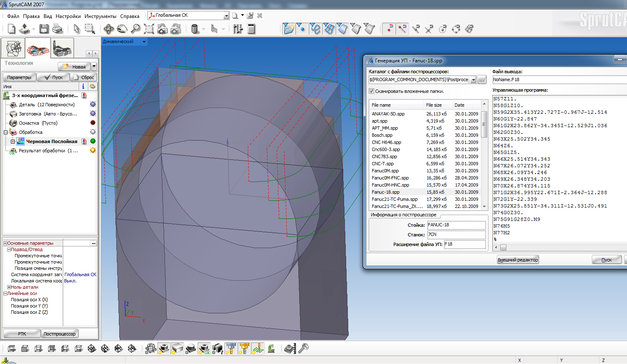This screenshot has height=364, width=627.
Task: Toggle the sun bulb for Результат обработки
Action: tap(93, 151)
